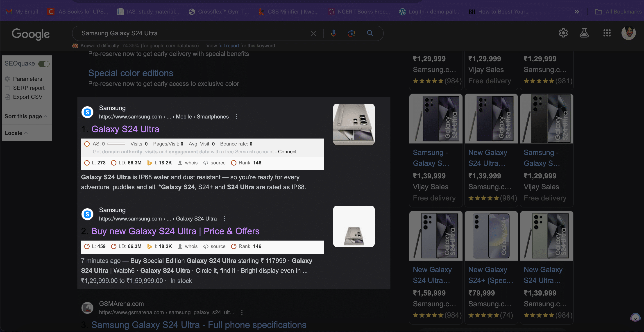Open more options for GSMArena result
The image size is (644, 332).
pyautogui.click(x=241, y=312)
